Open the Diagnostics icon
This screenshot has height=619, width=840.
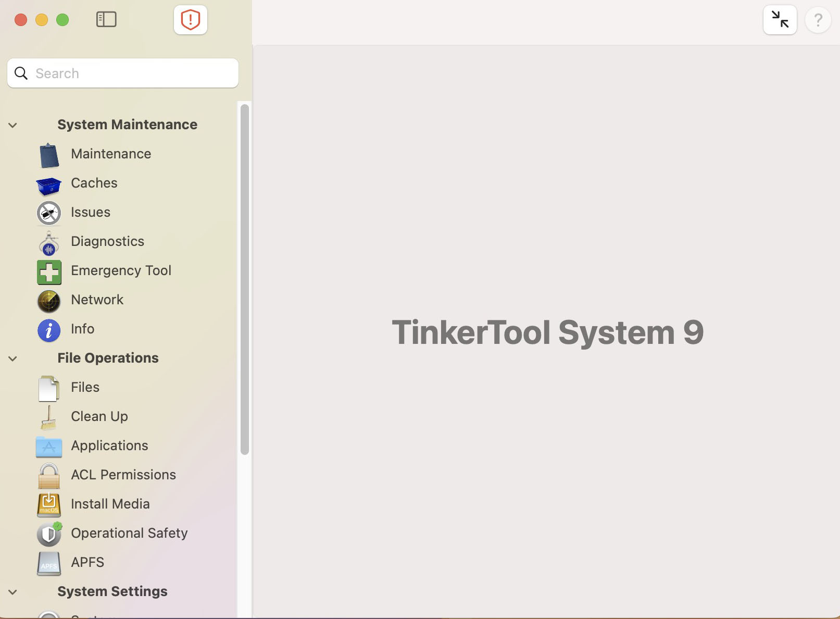click(x=49, y=243)
